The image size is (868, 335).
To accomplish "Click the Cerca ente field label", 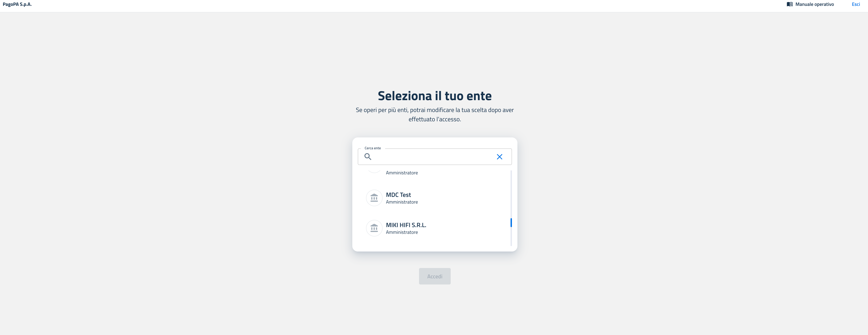I will point(372,148).
